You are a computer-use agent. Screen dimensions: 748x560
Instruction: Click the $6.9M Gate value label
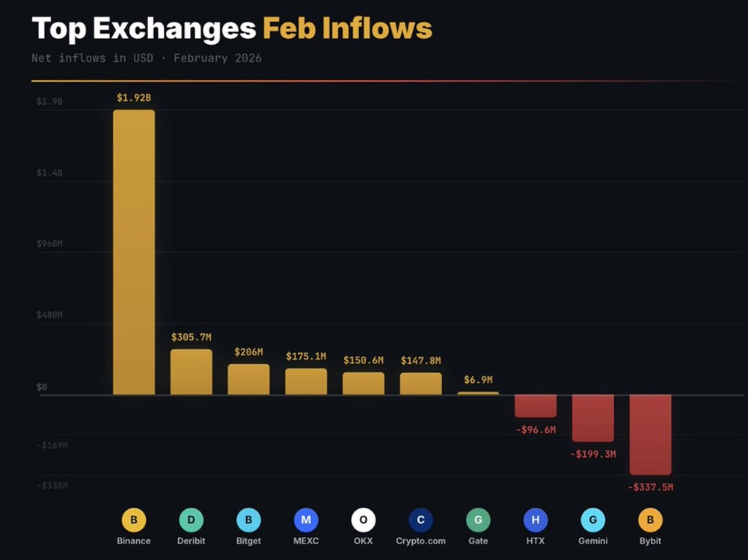pos(478,380)
